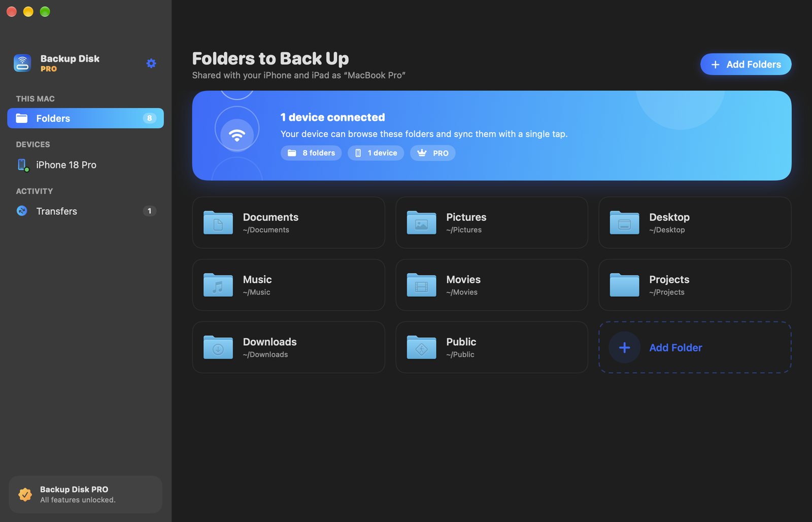Click the '1 device connected' heading
Viewport: 812px width, 522px height.
click(332, 117)
